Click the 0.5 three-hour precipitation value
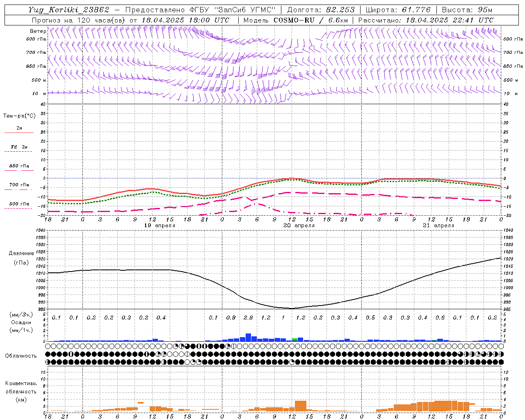 tap(370, 318)
